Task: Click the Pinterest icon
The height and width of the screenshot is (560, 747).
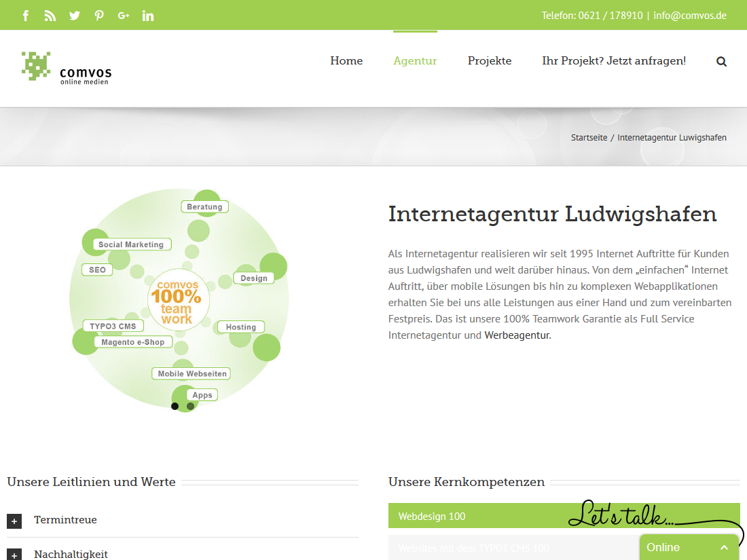Action: tap(99, 16)
